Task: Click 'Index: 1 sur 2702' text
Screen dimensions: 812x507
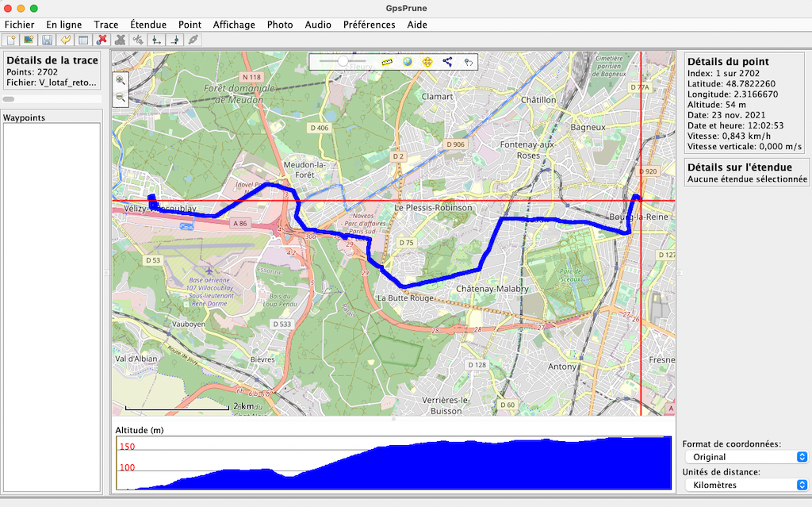Action: (723, 73)
